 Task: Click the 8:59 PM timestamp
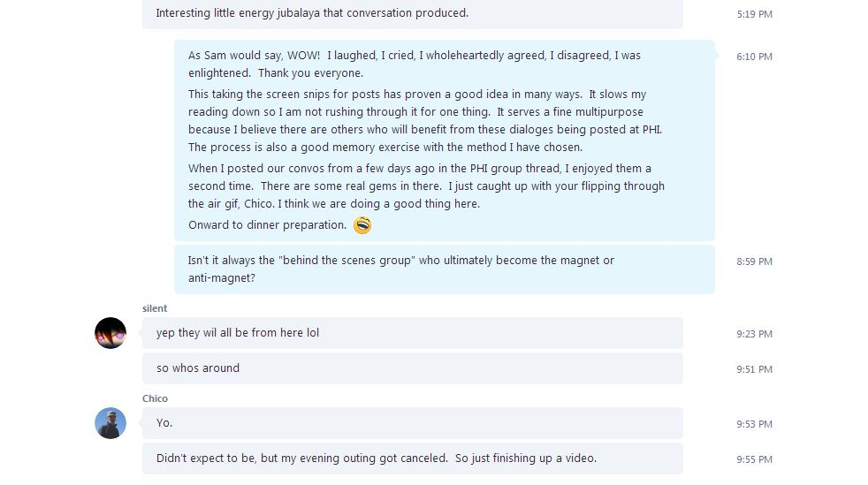coord(754,261)
